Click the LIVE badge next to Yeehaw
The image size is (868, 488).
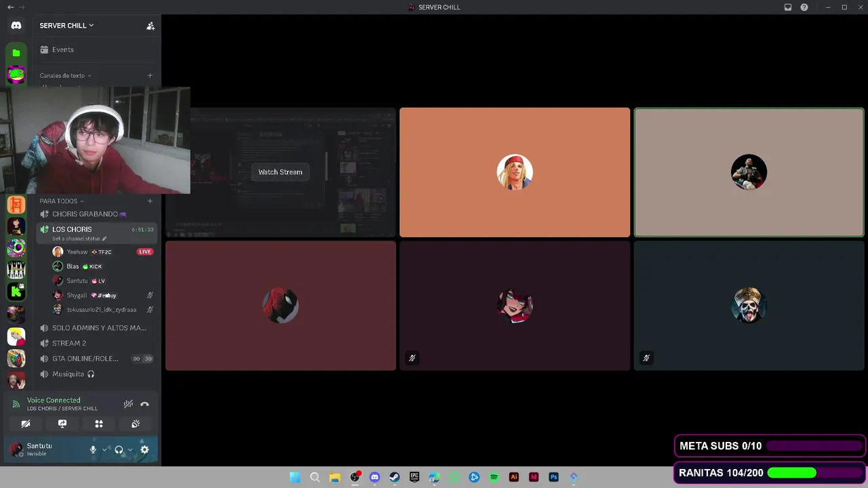tap(144, 251)
